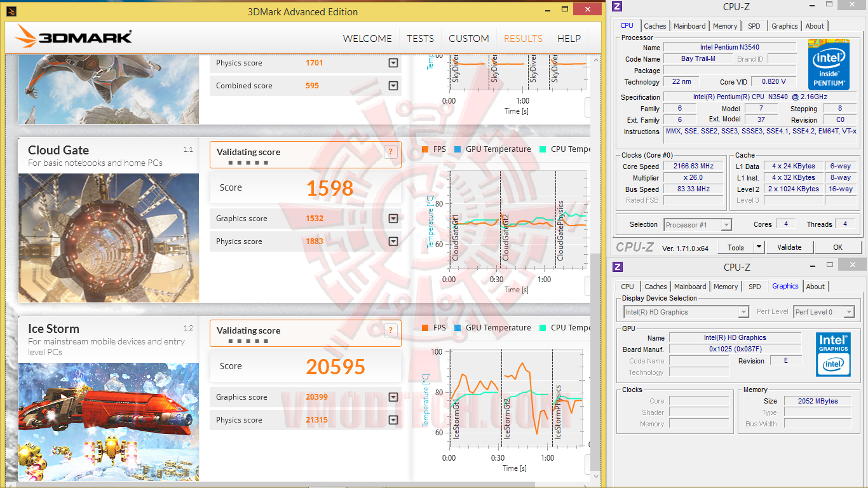Select Graphics tab in the CPU-Z processor window
The image size is (868, 488).
click(x=785, y=26)
